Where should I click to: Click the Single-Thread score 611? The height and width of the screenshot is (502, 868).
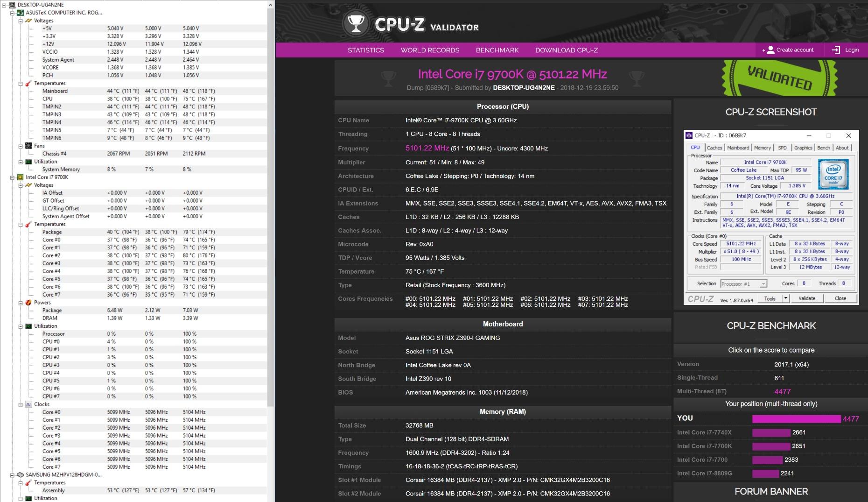point(779,378)
